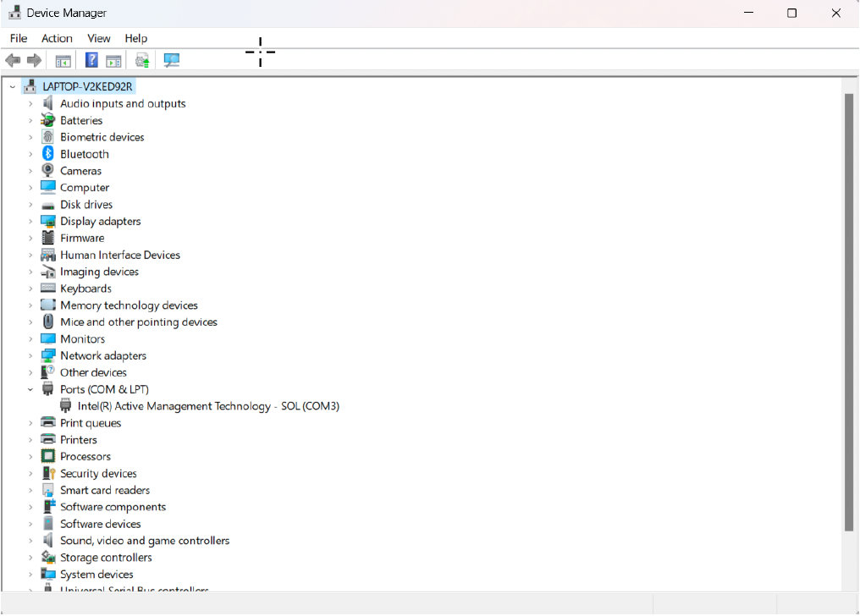
Task: Open the Help menu
Action: click(136, 38)
